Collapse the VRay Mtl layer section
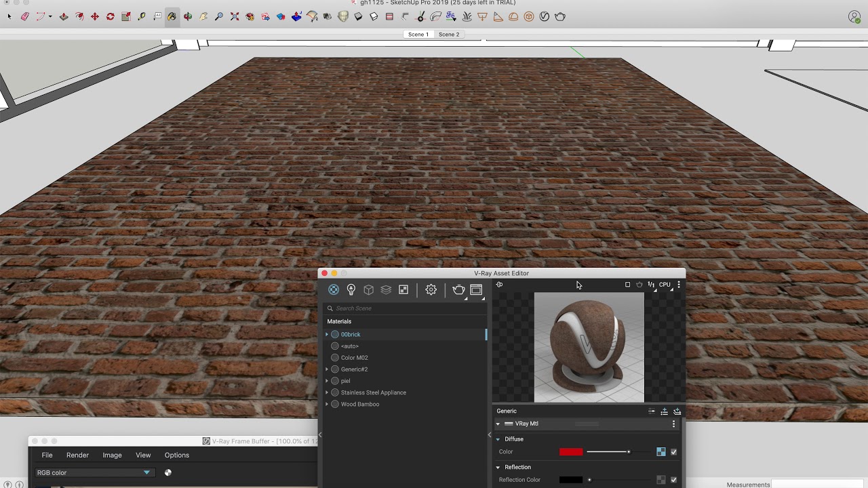This screenshot has width=868, height=488. click(x=498, y=424)
